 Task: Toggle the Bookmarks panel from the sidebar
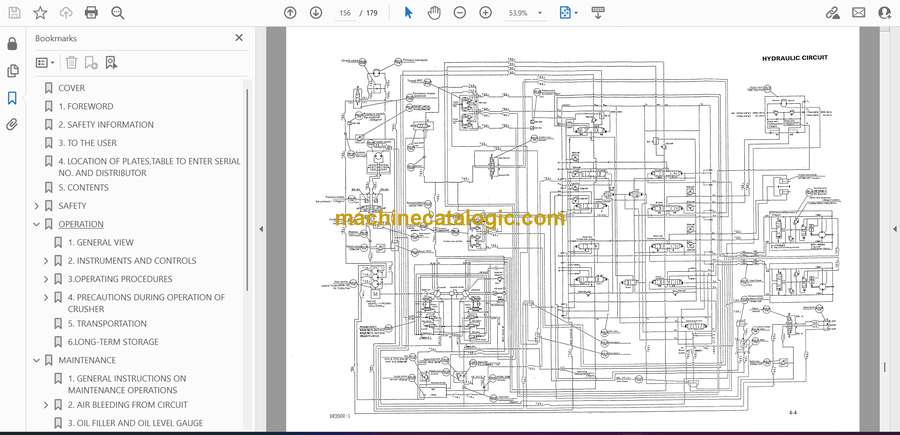(12, 98)
